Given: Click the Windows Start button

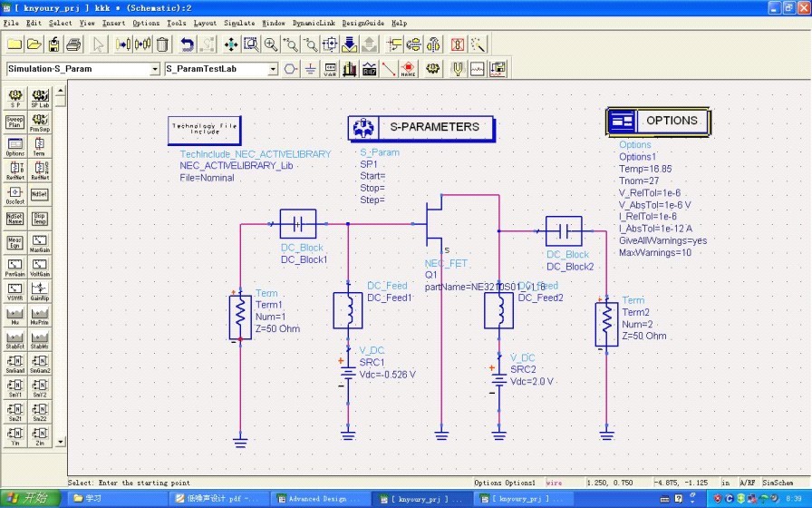Looking at the screenshot, I should pyautogui.click(x=30, y=499).
